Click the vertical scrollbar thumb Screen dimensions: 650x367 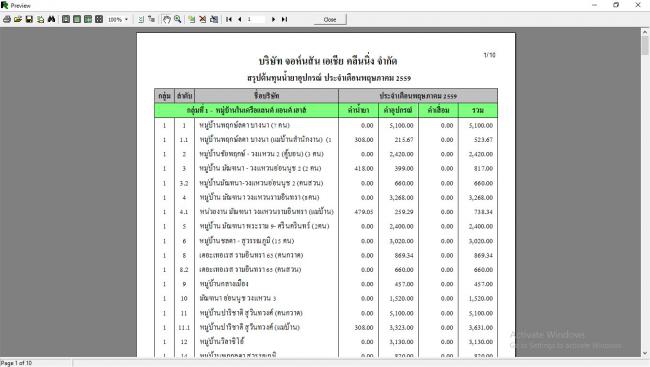[645, 45]
